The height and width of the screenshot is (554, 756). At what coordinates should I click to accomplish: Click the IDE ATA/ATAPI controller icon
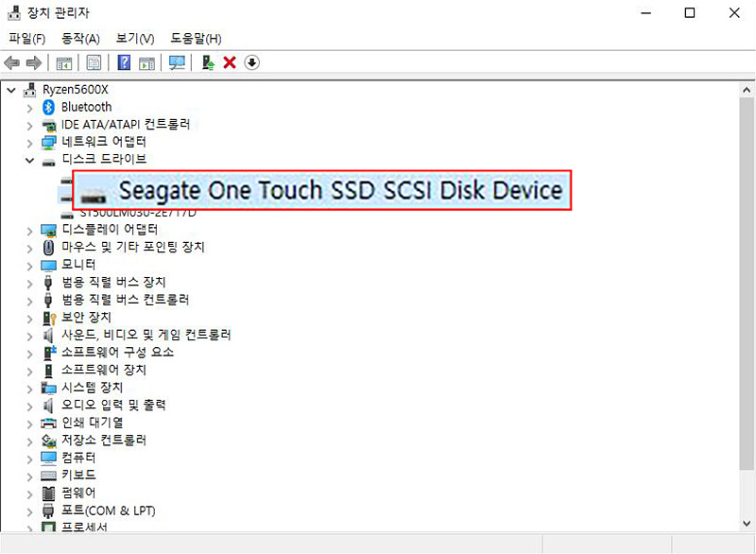click(49, 125)
